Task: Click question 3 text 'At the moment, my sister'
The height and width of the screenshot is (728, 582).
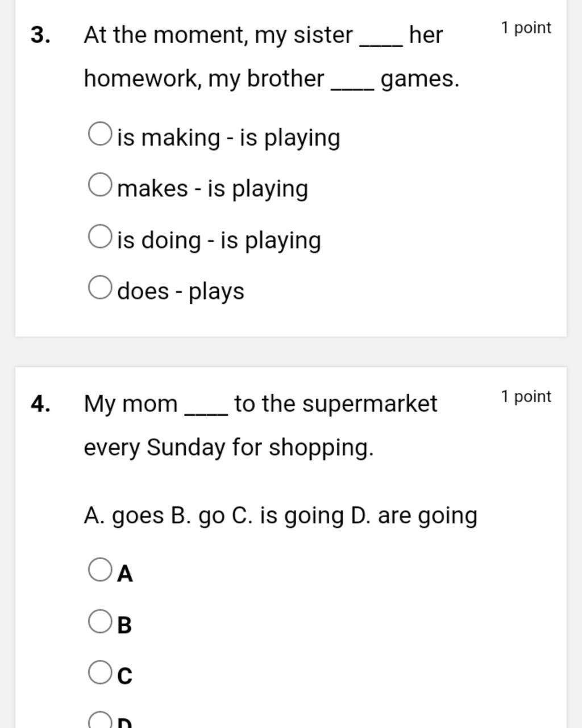Action: click(218, 35)
